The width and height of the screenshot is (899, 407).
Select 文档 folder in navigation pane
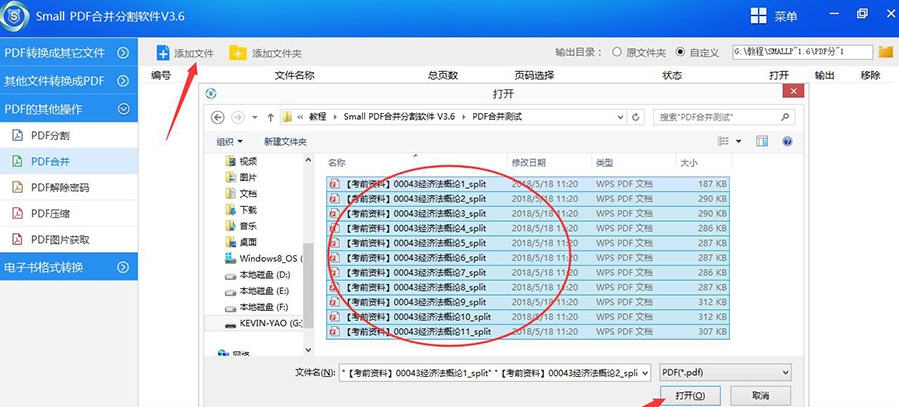[241, 193]
